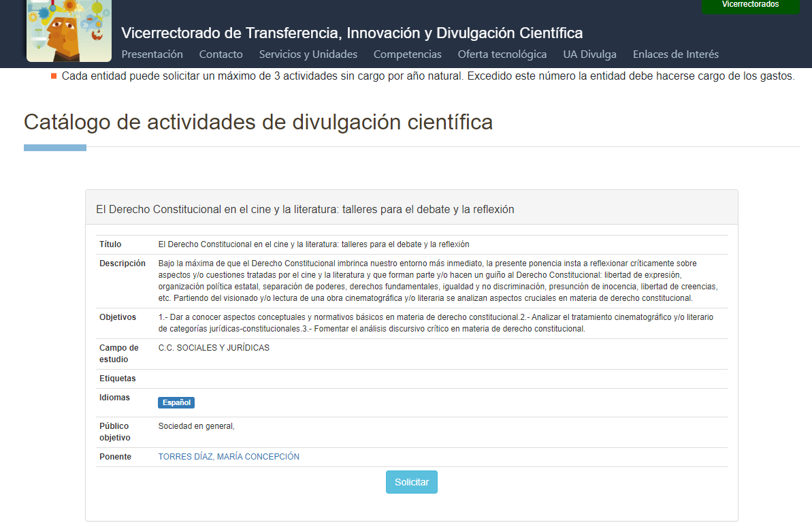
Task: Click the orange bullet before 'Cada entidad'
Action: [54, 76]
